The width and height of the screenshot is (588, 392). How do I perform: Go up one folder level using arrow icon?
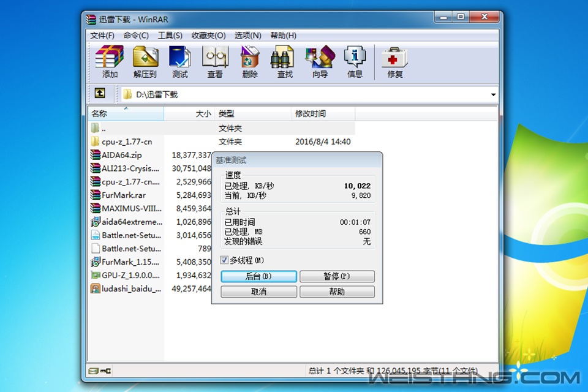(x=100, y=93)
